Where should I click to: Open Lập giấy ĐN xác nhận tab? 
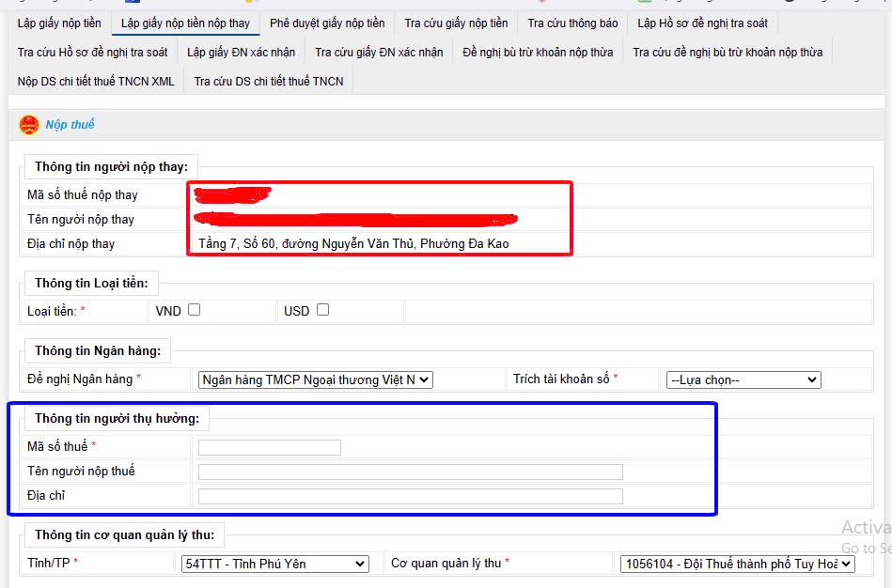coord(241,52)
